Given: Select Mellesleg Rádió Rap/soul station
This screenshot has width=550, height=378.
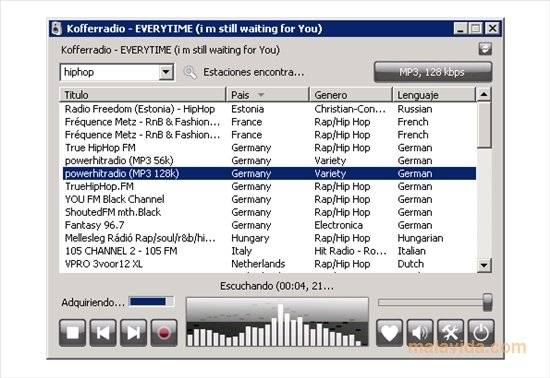Looking at the screenshot, I should click(x=269, y=238).
